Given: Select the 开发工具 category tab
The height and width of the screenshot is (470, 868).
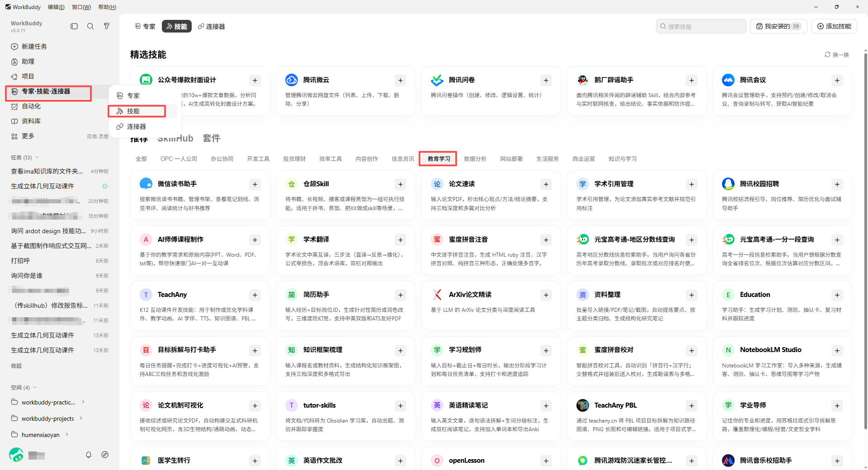Looking at the screenshot, I should (x=258, y=159).
